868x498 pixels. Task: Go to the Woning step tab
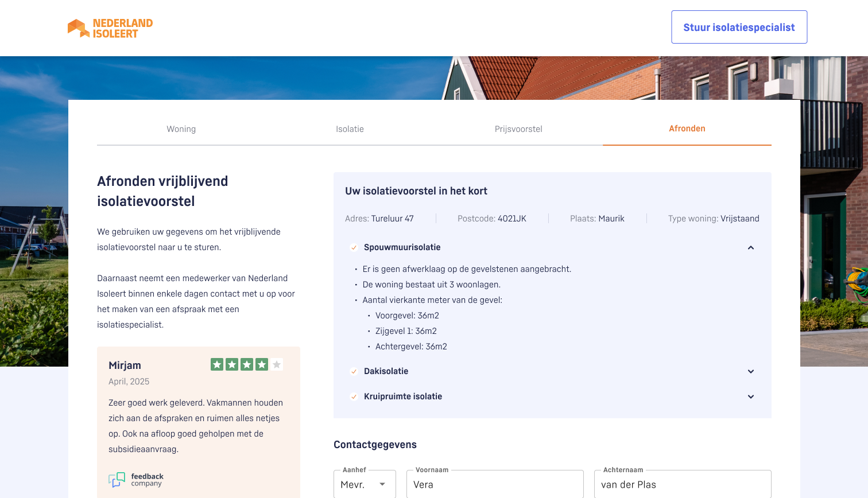click(181, 129)
